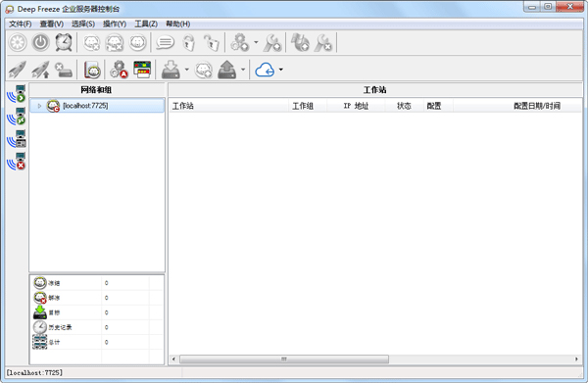Image resolution: width=588 pixels, height=383 pixels.
Task: Click the scrollbar right arrow
Action: pyautogui.click(x=577, y=359)
